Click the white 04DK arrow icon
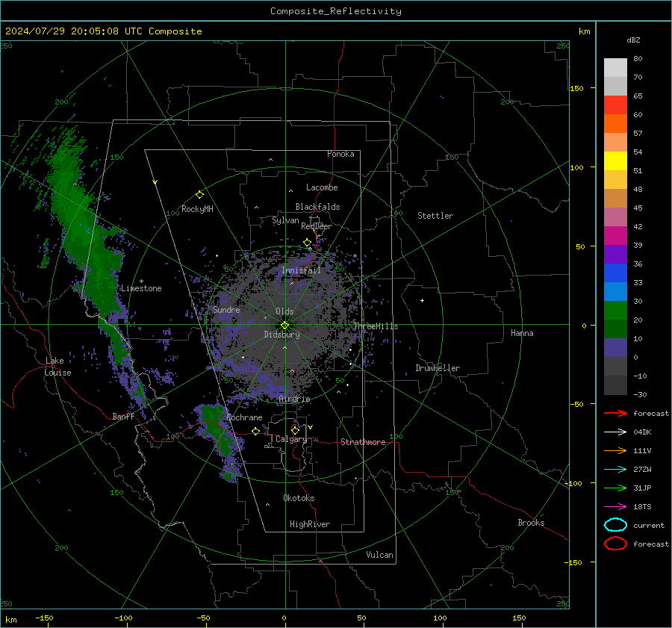Viewport: 672px width, 628px height. click(x=615, y=432)
